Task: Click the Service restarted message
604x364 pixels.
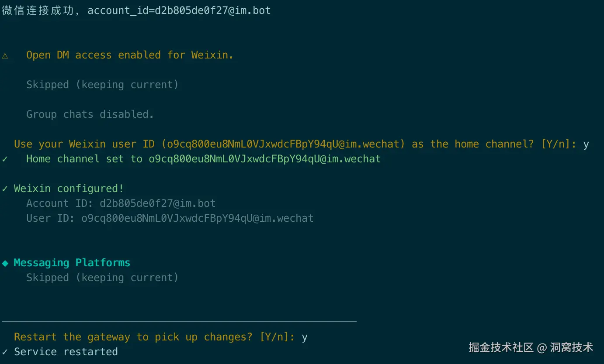Action: tap(66, 352)
